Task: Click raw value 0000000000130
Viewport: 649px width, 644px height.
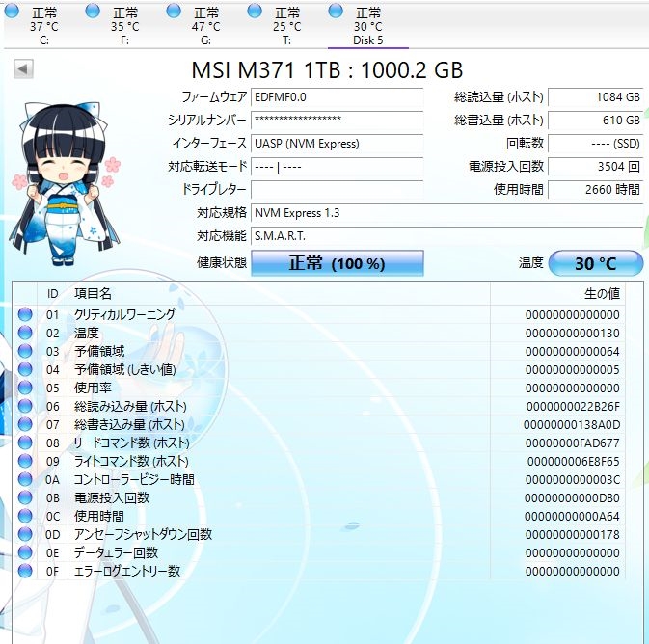Action: tap(573, 334)
